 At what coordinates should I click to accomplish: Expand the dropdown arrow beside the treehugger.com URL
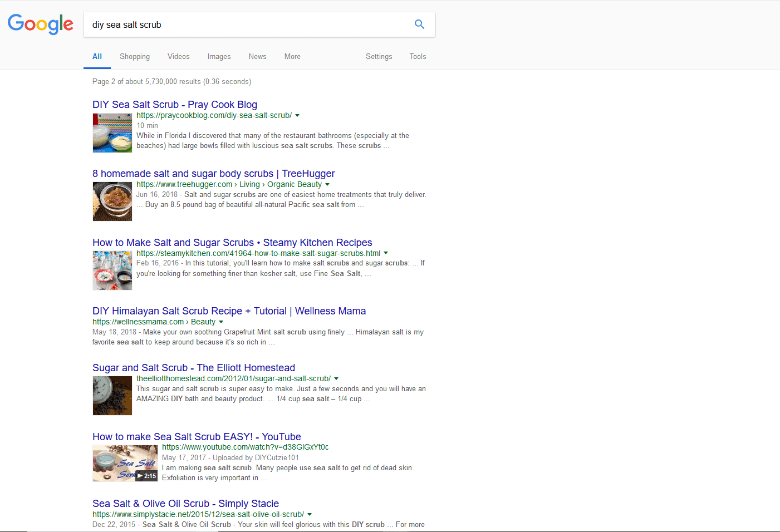(x=327, y=185)
